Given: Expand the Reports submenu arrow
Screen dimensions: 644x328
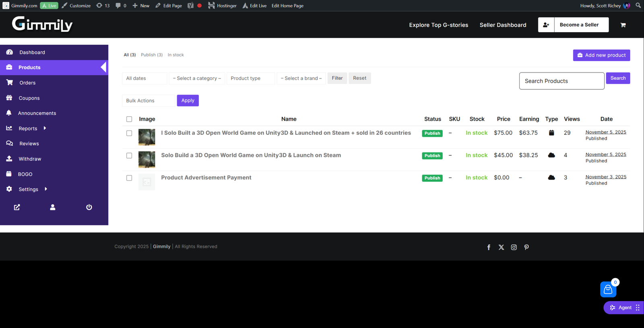Looking at the screenshot, I should coord(45,128).
